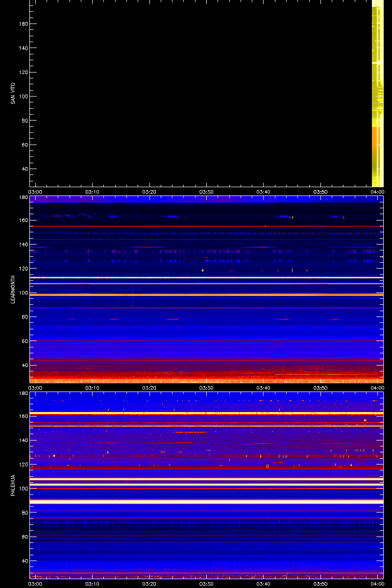Click 04:00 under the Palehua panel
The image size is (392, 588).
tap(377, 584)
